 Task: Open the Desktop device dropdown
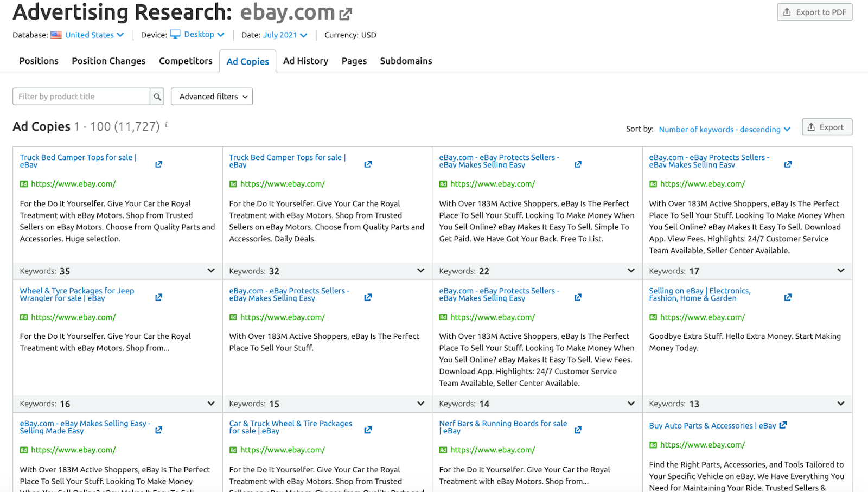pos(204,35)
